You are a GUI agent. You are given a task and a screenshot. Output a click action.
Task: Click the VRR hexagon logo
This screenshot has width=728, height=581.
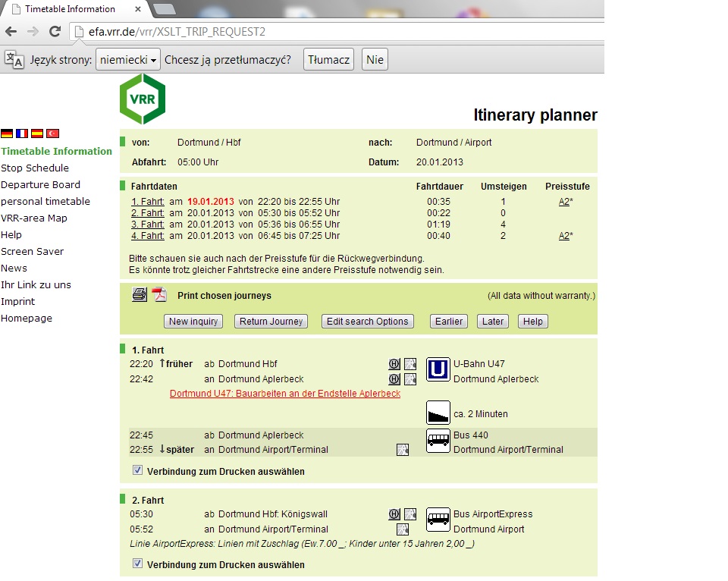(143, 99)
